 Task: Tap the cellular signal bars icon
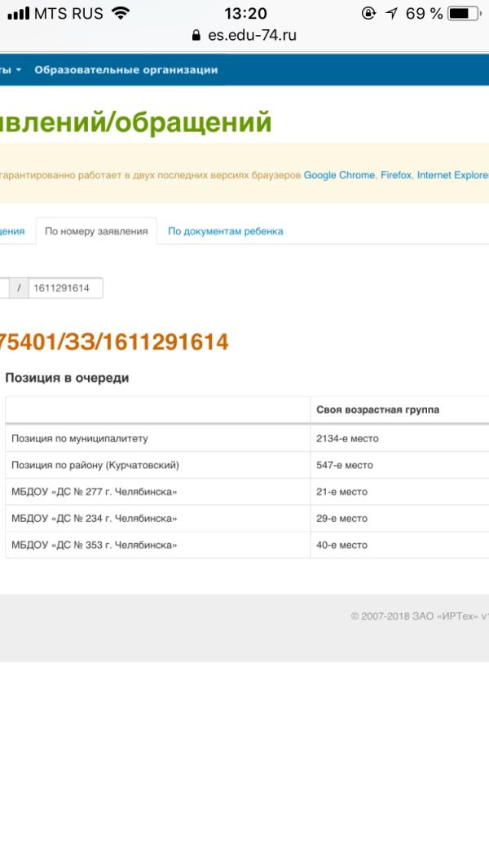coord(18,13)
